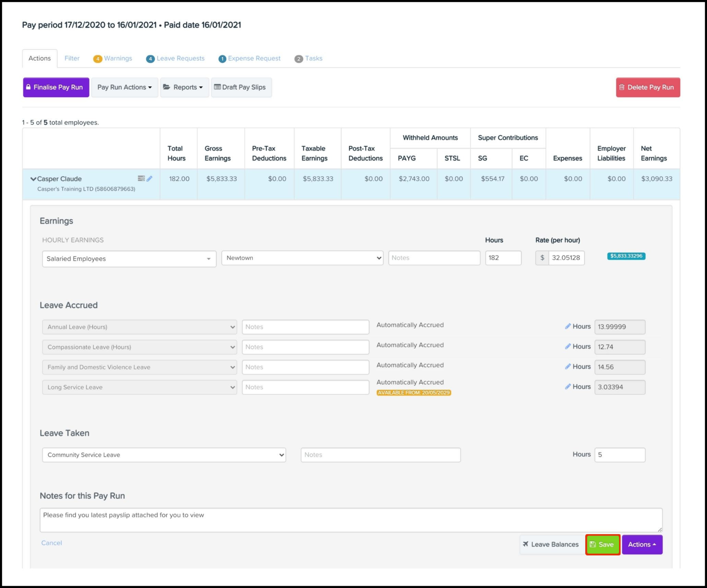
Task: Collapse Casper Claude row chevron
Action: click(33, 179)
